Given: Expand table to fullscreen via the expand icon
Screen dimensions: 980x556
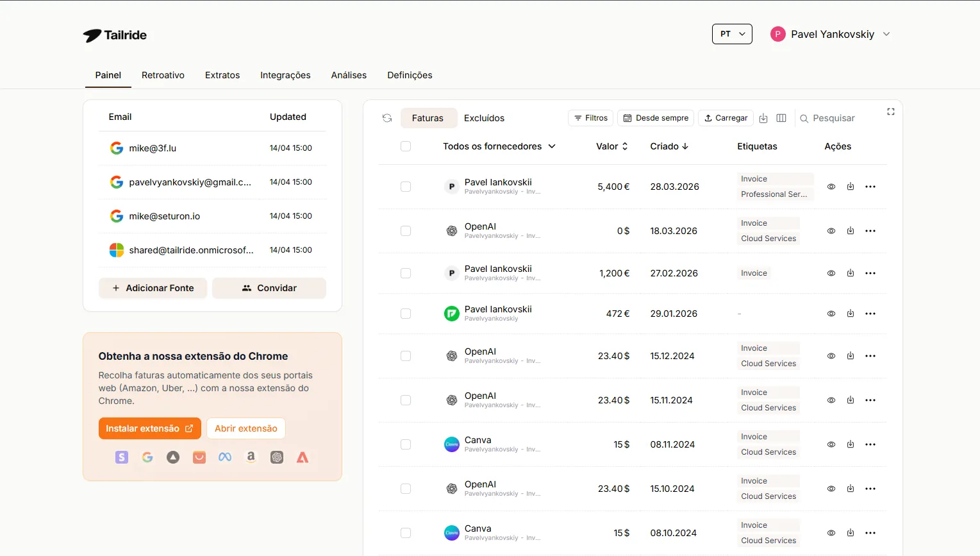Looking at the screenshot, I should click(x=890, y=111).
